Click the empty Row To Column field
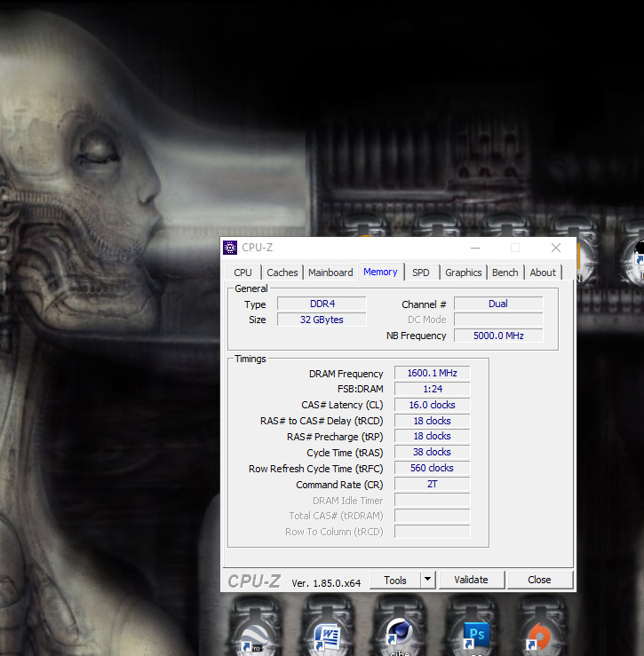This screenshot has width=644, height=656. 432,532
